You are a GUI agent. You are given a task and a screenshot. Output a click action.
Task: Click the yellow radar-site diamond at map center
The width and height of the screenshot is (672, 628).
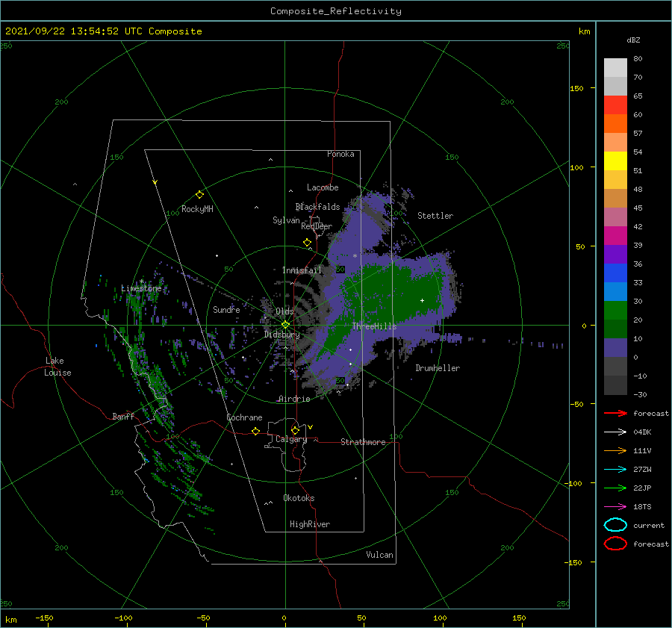click(x=285, y=325)
